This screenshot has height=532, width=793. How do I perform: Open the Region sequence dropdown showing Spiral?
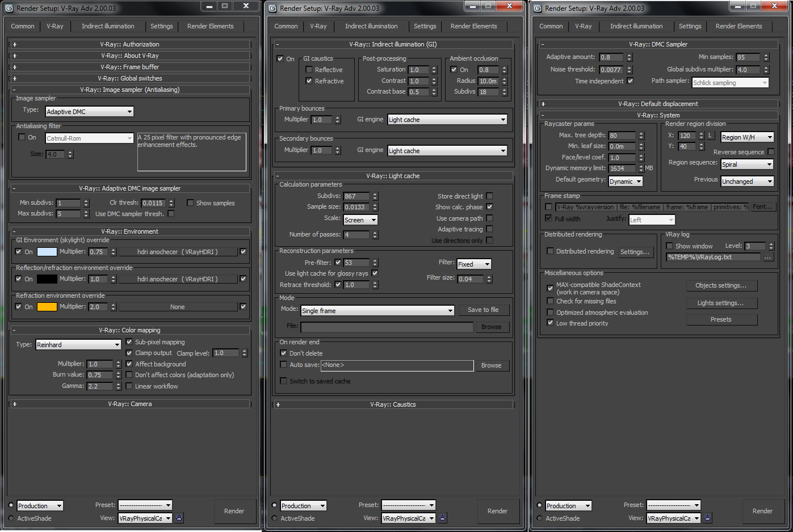click(x=747, y=164)
